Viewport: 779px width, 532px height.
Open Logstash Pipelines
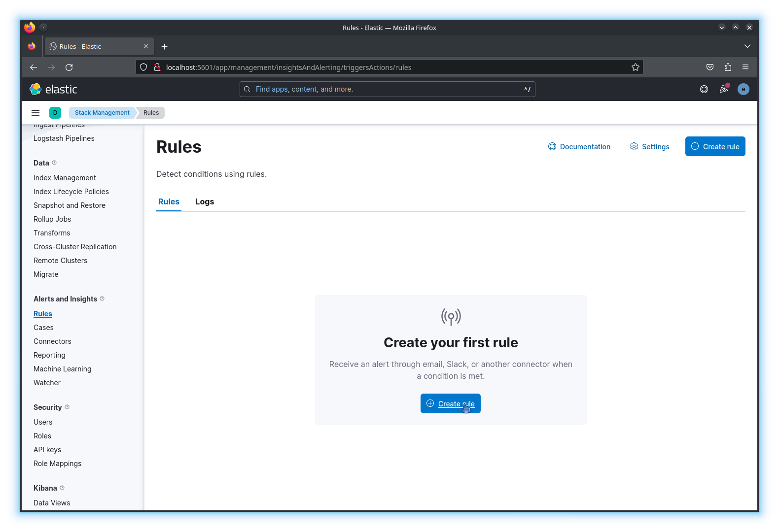64,138
